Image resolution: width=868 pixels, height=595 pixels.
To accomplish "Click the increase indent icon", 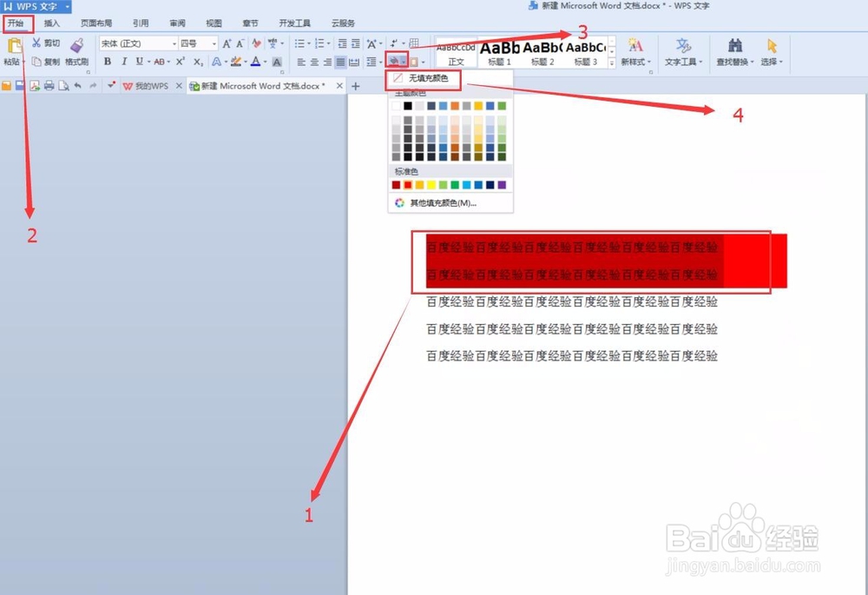I will (x=355, y=43).
